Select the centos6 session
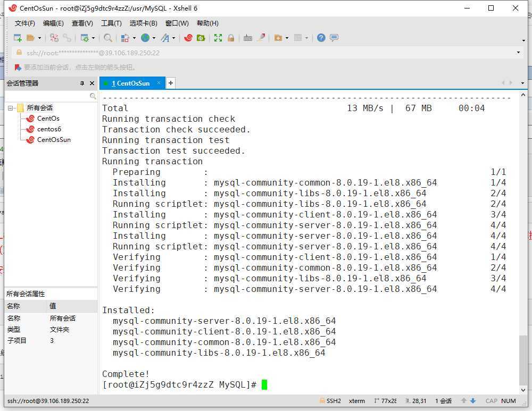The width and height of the screenshot is (532, 411). click(49, 129)
